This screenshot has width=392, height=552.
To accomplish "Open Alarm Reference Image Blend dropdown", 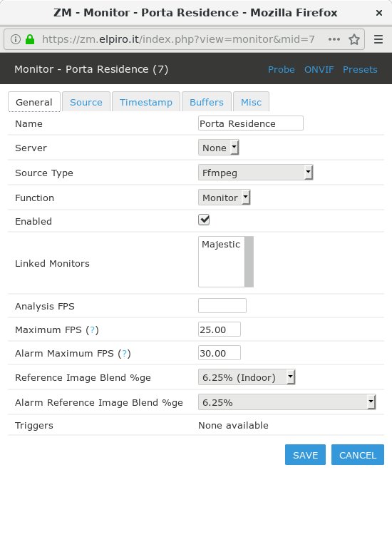I will 287,402.
